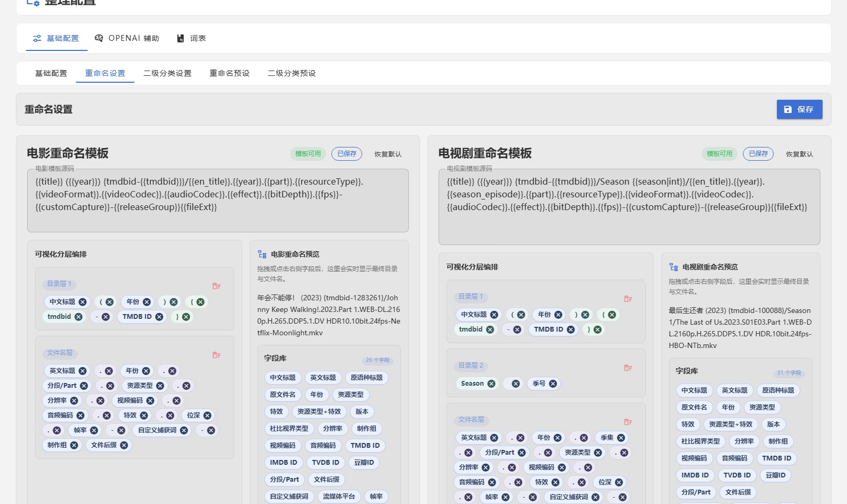847x504 pixels.
Task: Click the movie template source text area
Action: [x=218, y=201]
